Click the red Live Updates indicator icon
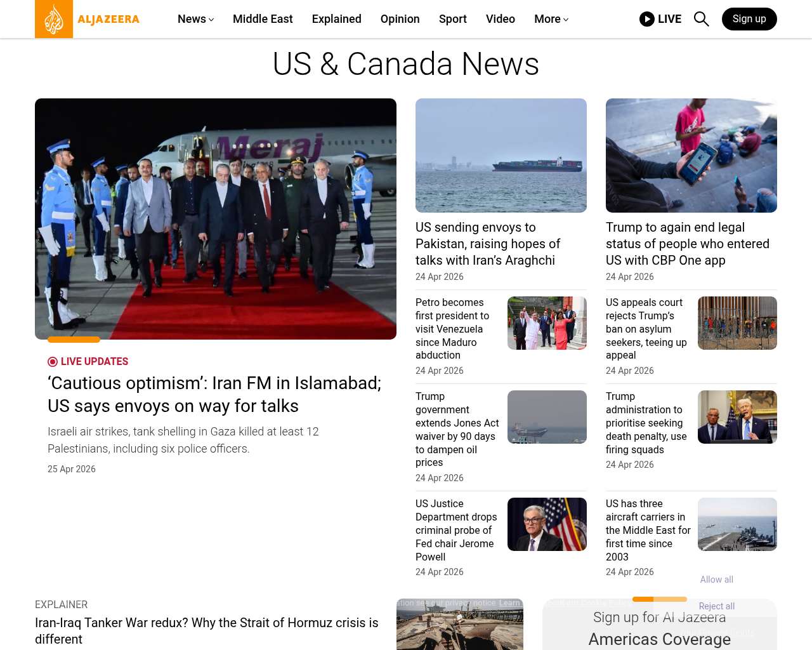The height and width of the screenshot is (650, 812). (x=53, y=362)
